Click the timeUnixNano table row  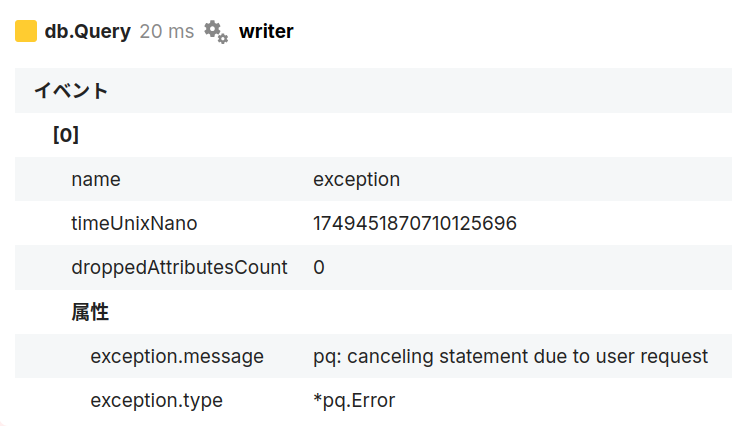point(373,223)
